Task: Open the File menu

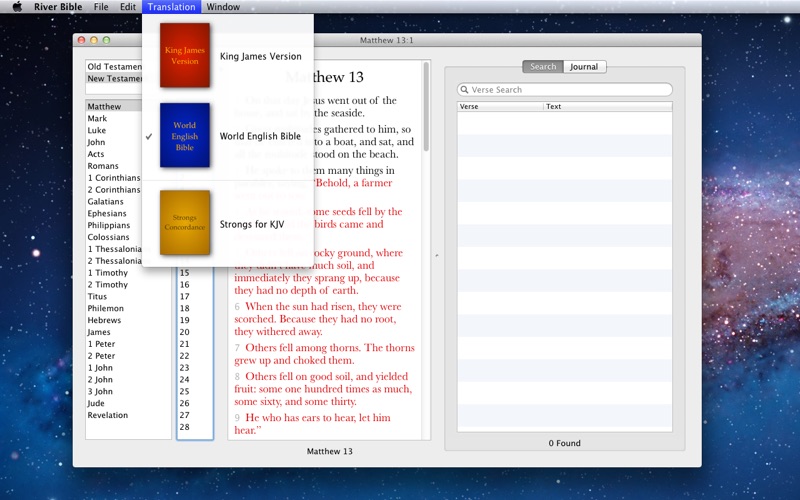Action: point(101,7)
